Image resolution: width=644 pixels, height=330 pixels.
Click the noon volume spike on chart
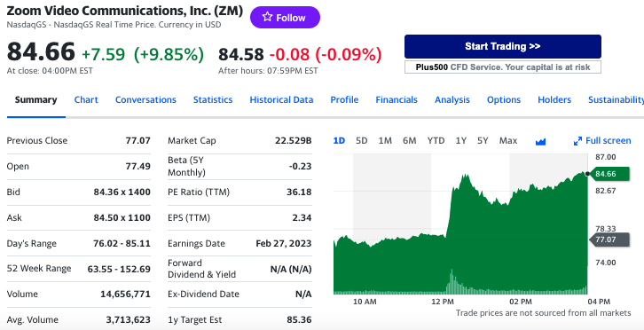452,281
